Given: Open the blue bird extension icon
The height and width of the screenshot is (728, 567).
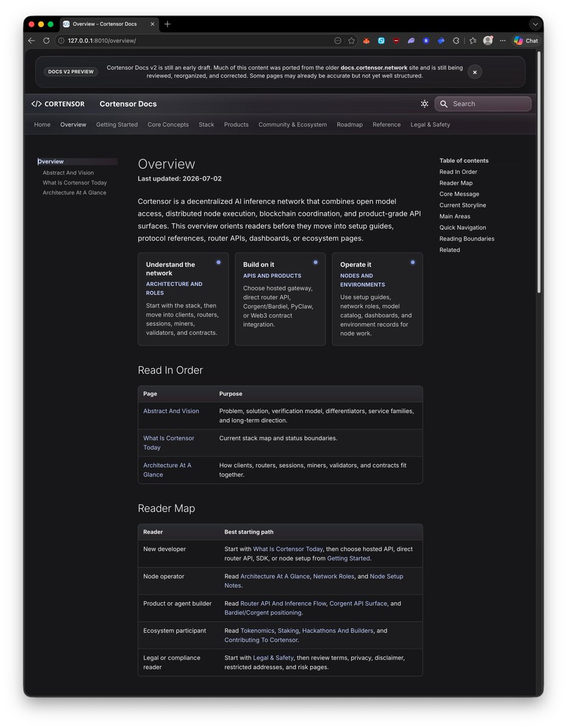Looking at the screenshot, I should pyautogui.click(x=441, y=41).
